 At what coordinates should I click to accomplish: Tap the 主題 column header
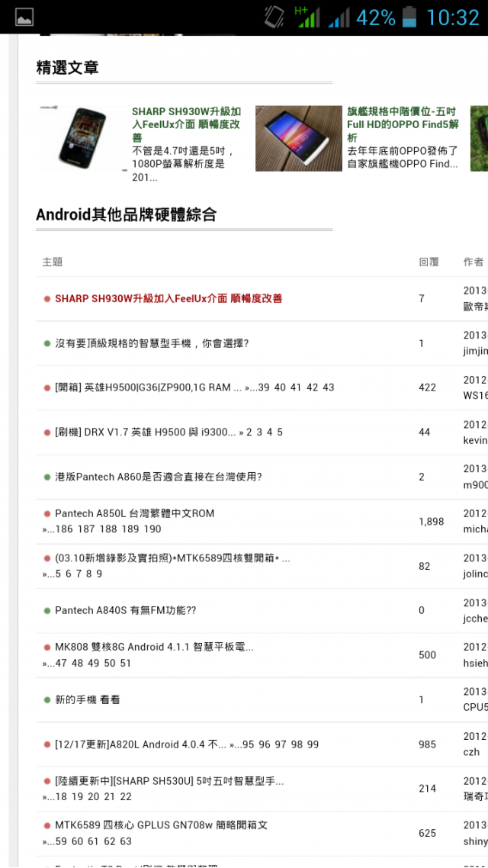pyautogui.click(x=52, y=262)
